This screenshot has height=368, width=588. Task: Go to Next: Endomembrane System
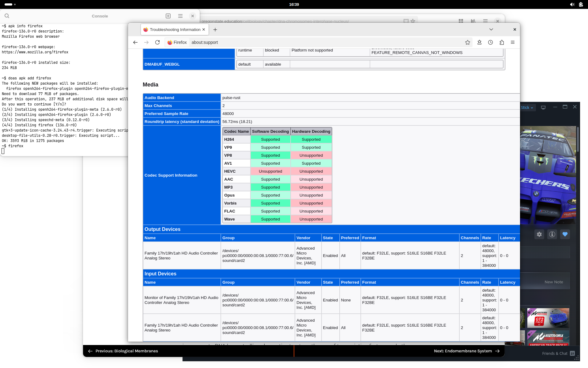click(x=467, y=351)
